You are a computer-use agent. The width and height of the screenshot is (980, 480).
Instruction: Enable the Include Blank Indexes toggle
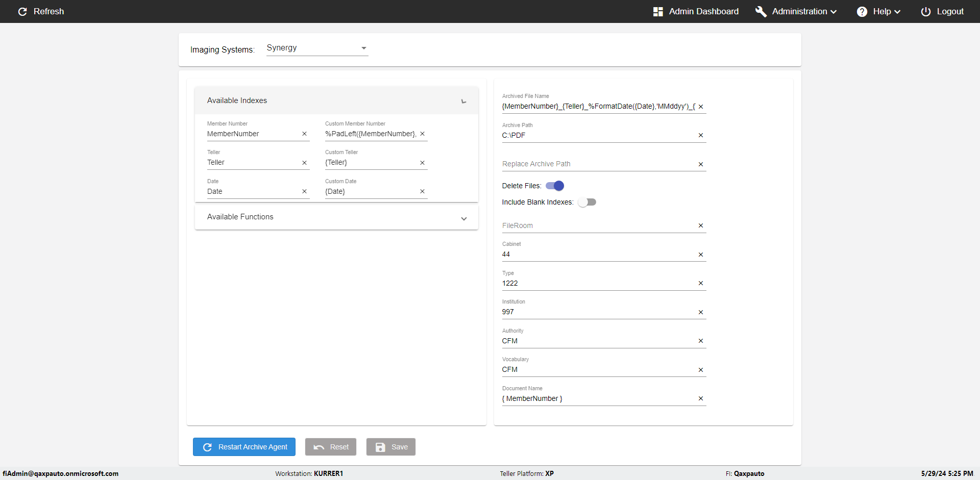pos(587,202)
